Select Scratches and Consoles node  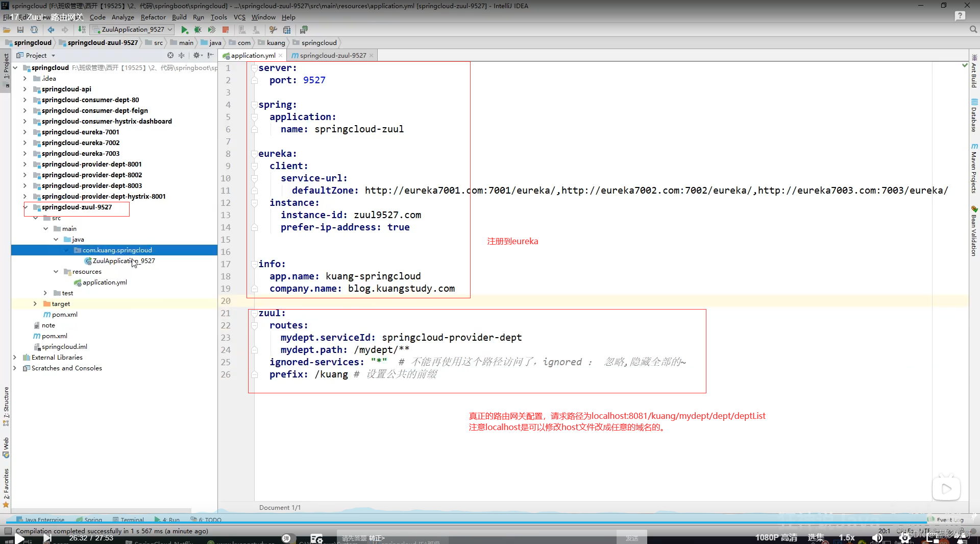[x=62, y=368]
